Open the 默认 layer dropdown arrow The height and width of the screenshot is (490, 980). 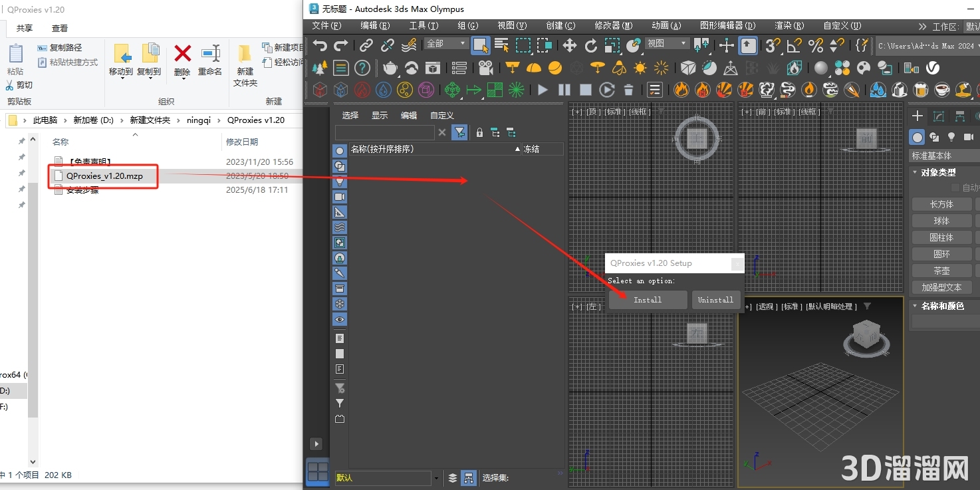(436, 478)
